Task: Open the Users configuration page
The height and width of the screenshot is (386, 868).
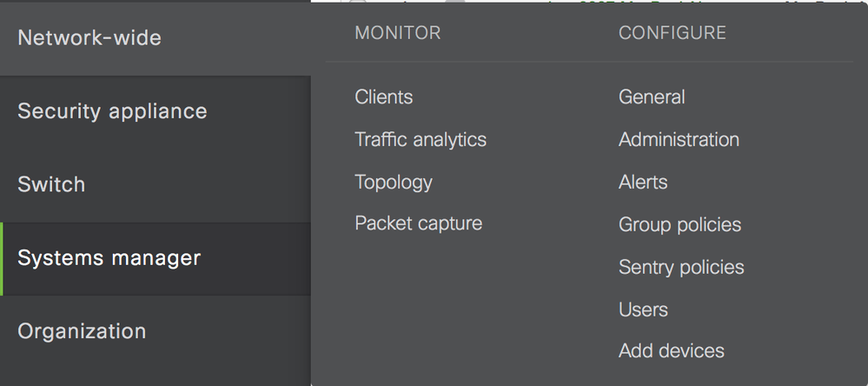Action: [x=643, y=309]
